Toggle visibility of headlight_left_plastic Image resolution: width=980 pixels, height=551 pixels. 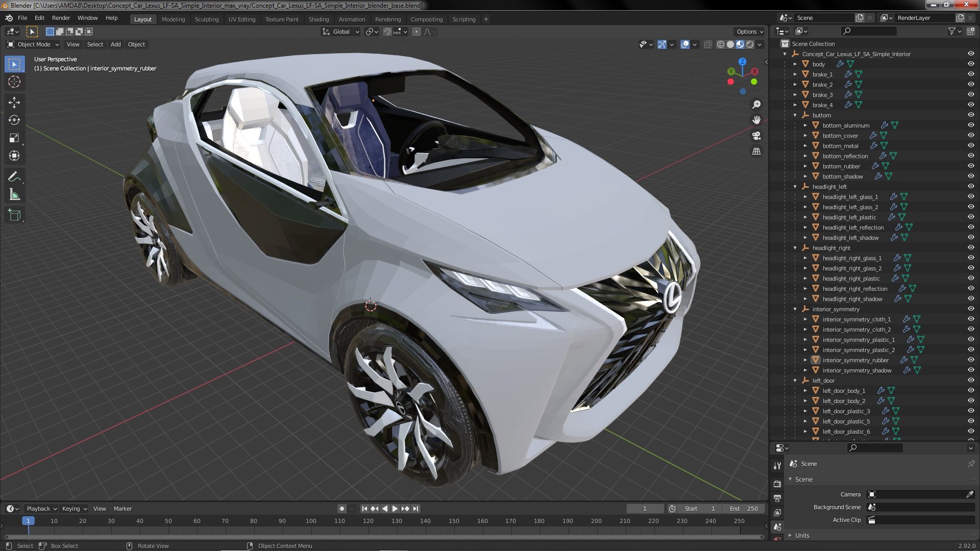click(971, 217)
